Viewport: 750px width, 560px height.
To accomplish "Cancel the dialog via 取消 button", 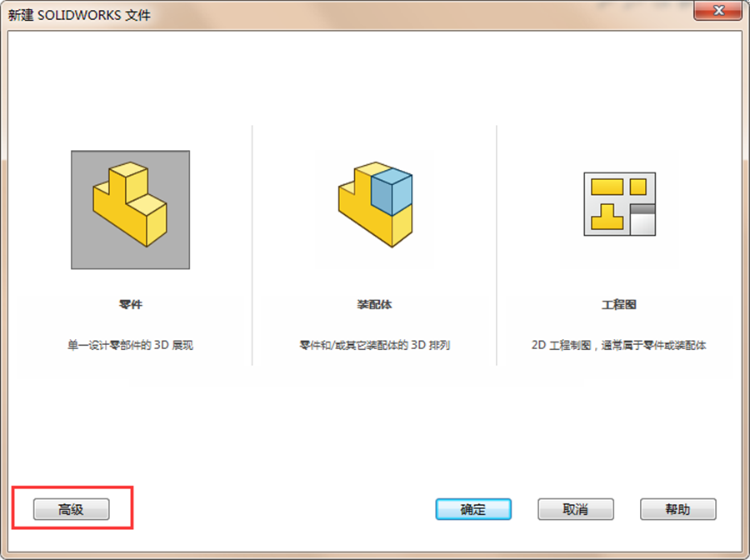I will point(575,509).
